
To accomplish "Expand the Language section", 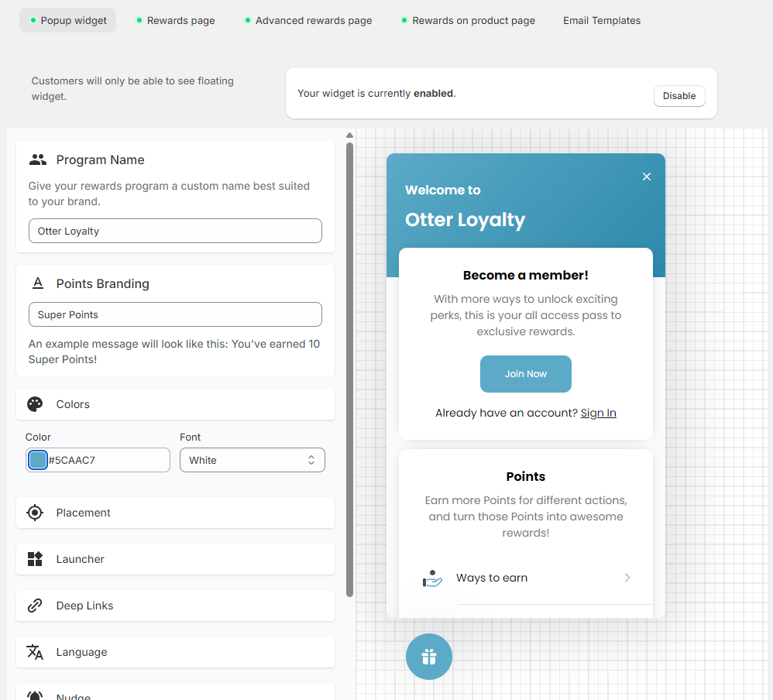I will coord(176,652).
